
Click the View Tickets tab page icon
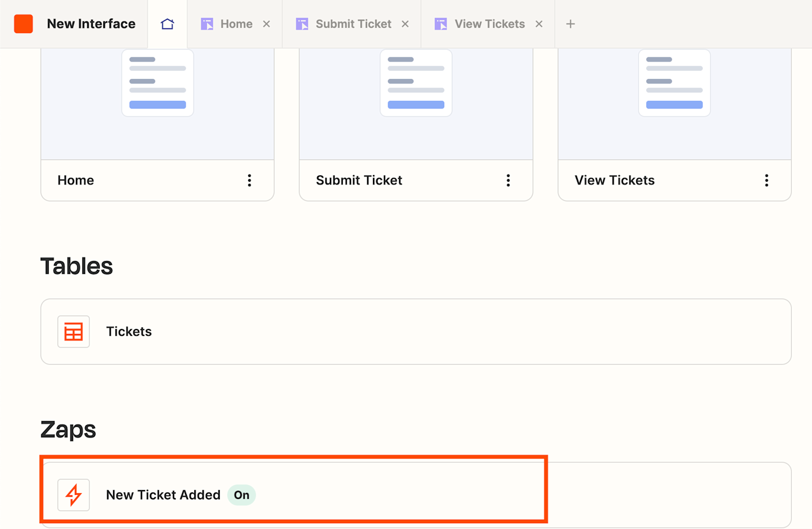441,24
